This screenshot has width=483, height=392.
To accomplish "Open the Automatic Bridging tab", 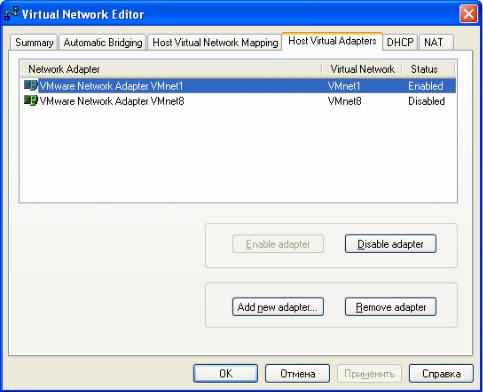I will (x=103, y=43).
